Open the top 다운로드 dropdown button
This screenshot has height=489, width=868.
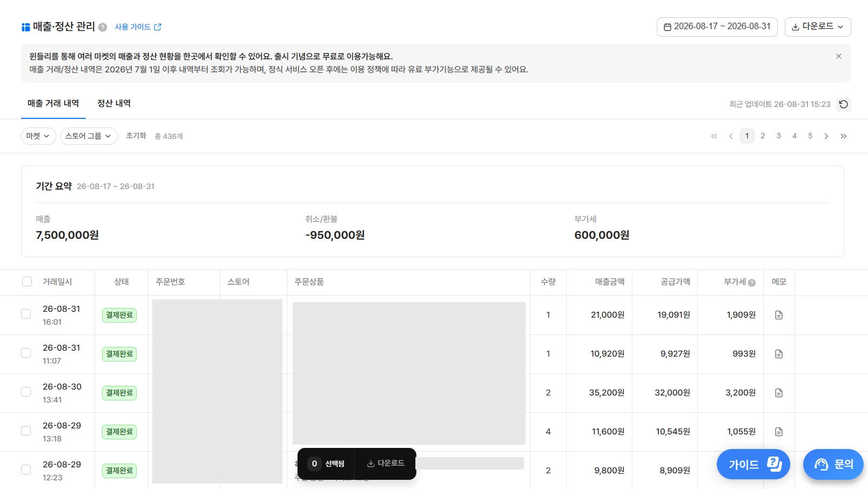click(x=817, y=26)
